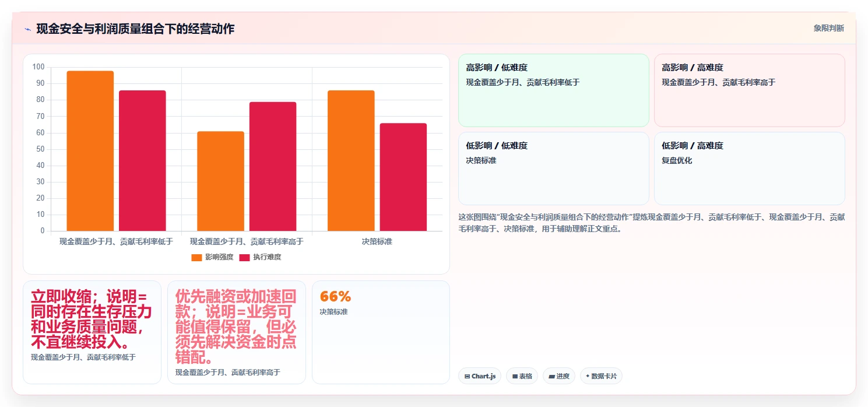Click the 66% value in the data card
868x407 pixels.
336,296
